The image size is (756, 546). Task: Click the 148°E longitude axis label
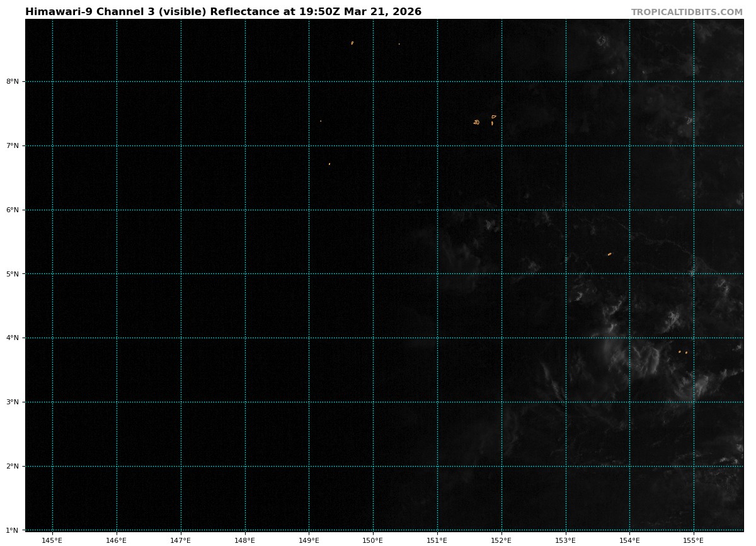[x=245, y=540]
